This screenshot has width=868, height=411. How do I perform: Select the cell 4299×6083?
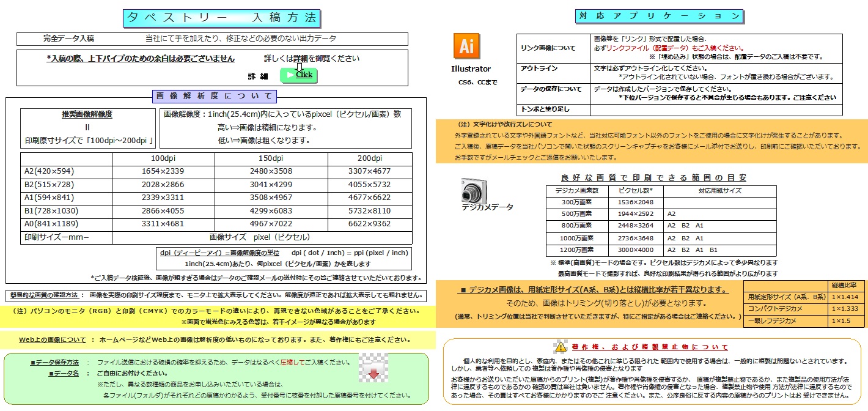pyautogui.click(x=271, y=211)
